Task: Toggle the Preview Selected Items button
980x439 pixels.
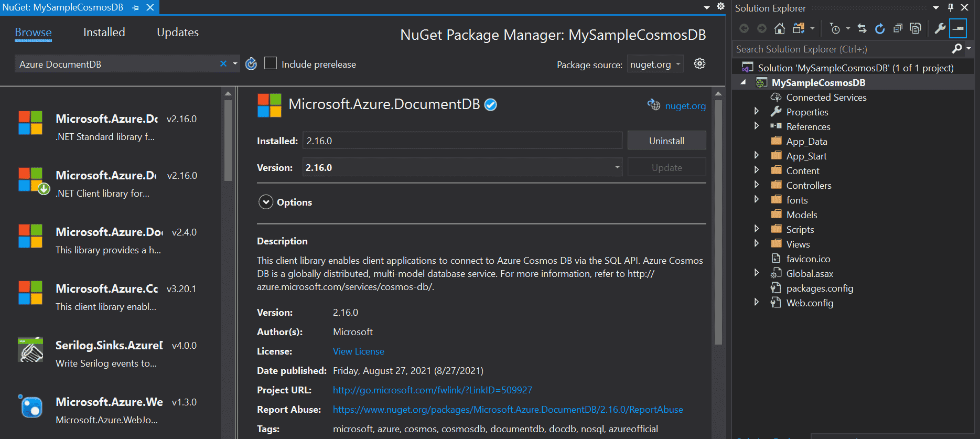Action: click(x=958, y=28)
